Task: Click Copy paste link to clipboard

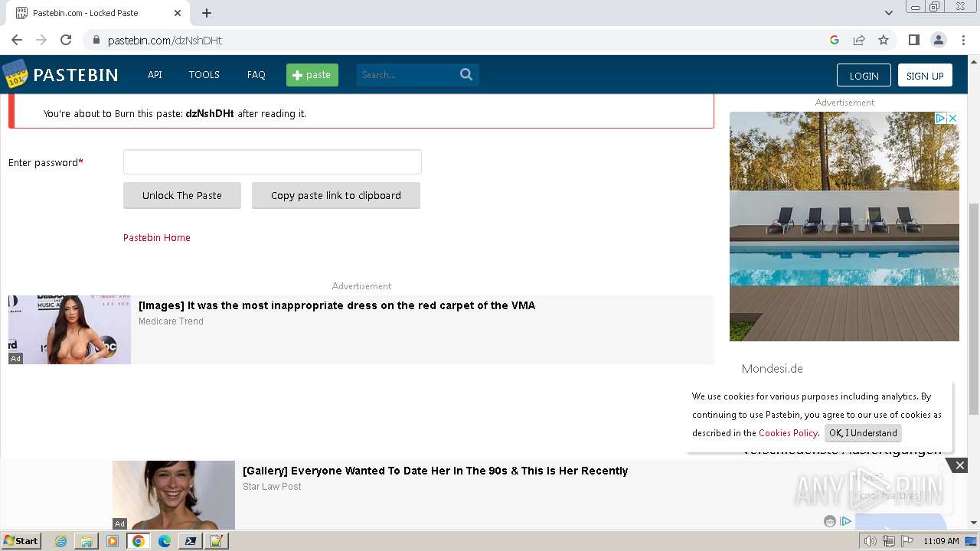Action: click(336, 195)
